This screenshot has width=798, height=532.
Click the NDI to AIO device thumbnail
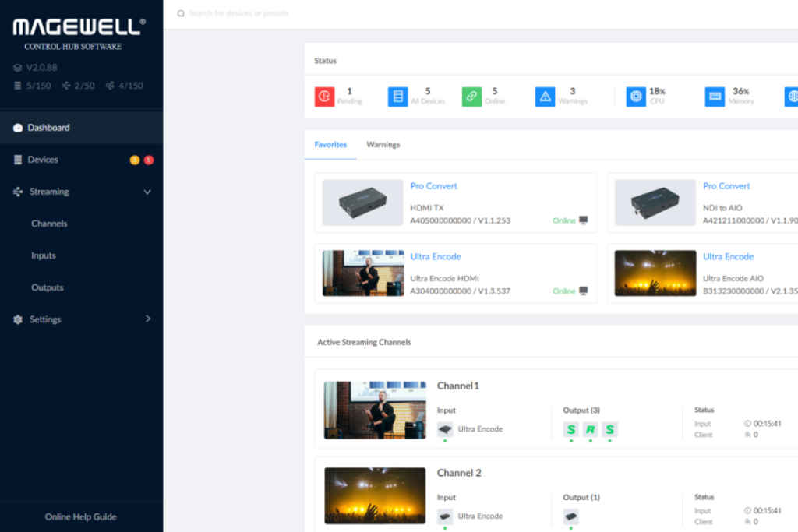(655, 203)
